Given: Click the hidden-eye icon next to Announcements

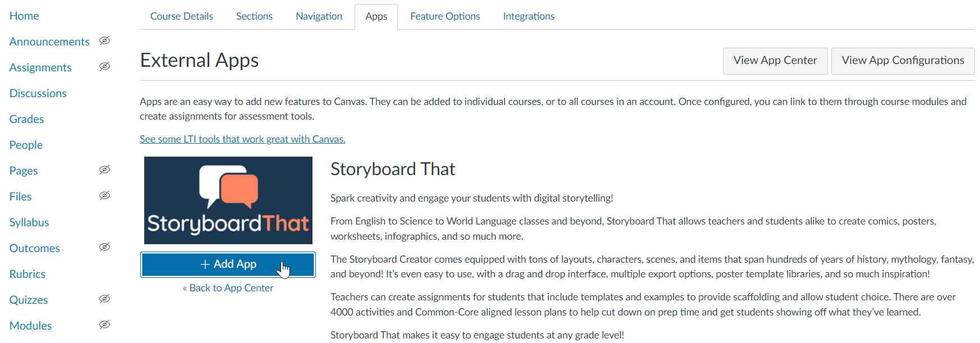Looking at the screenshot, I should click(x=104, y=41).
